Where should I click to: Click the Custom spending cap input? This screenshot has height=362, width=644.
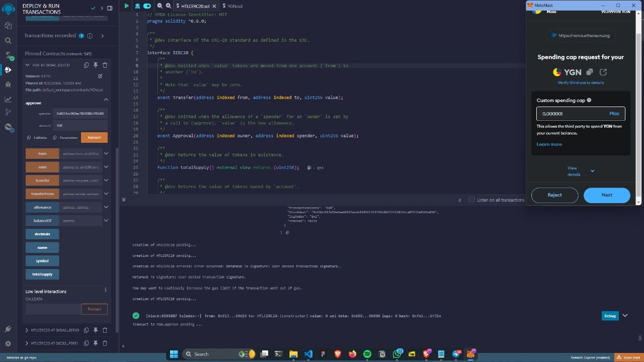tap(581, 114)
